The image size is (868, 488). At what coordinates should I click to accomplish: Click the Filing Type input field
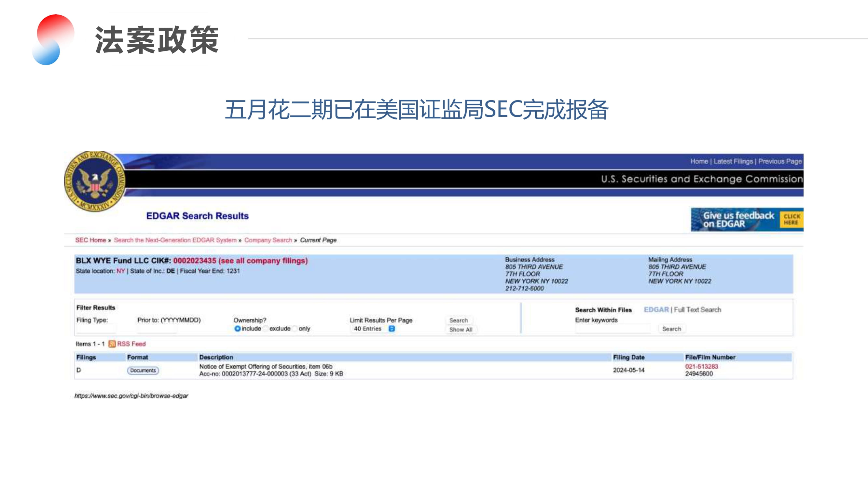tap(96, 329)
